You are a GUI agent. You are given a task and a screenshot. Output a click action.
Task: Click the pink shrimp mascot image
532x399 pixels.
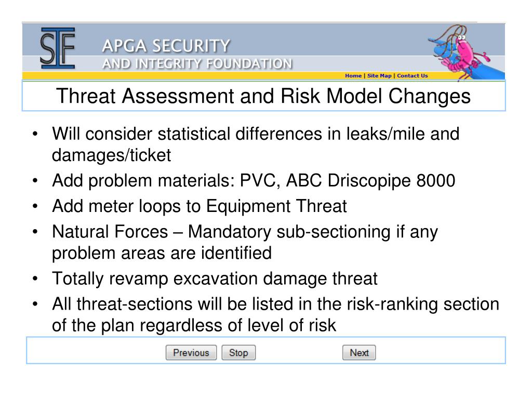click(x=462, y=54)
